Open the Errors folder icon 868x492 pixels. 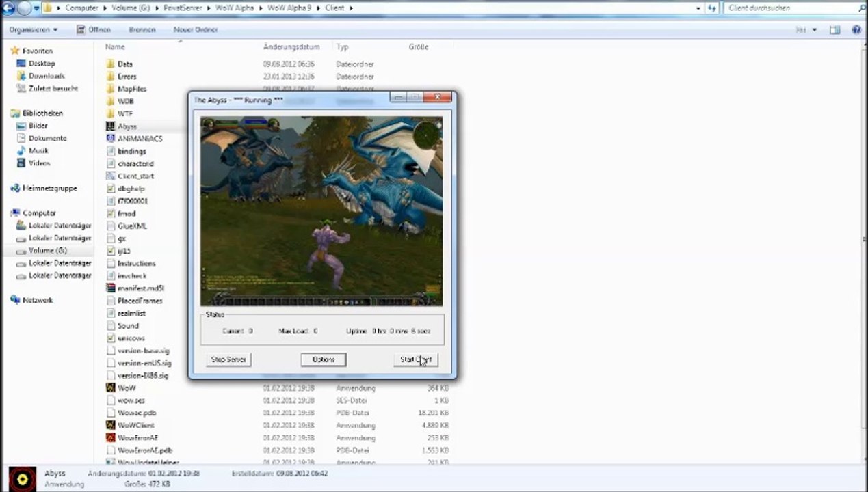[x=111, y=77]
